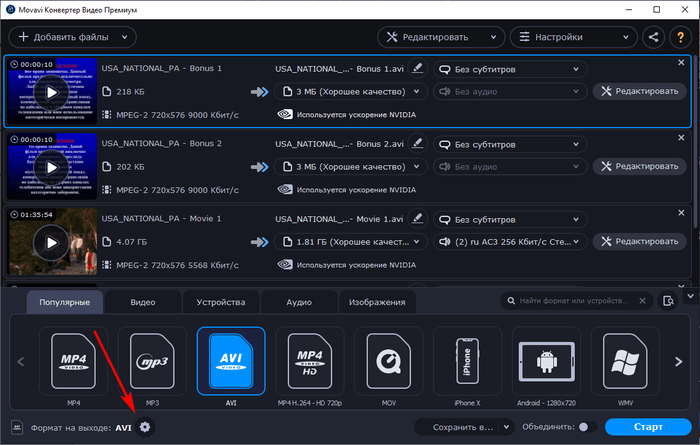This screenshot has width=700, height=445.
Task: Open the Настройки dropdown menu
Action: point(574,37)
